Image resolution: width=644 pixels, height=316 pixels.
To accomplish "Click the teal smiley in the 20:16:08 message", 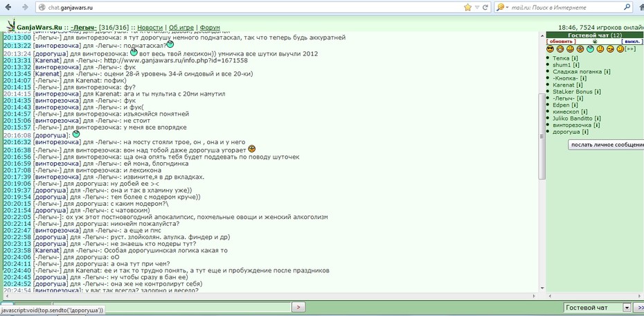I will pyautogui.click(x=75, y=134).
